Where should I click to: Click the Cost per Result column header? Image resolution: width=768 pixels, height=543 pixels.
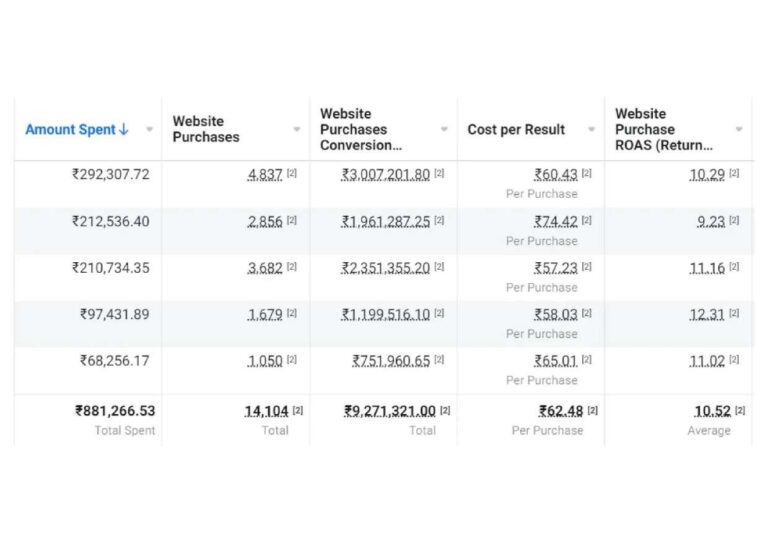(516, 129)
